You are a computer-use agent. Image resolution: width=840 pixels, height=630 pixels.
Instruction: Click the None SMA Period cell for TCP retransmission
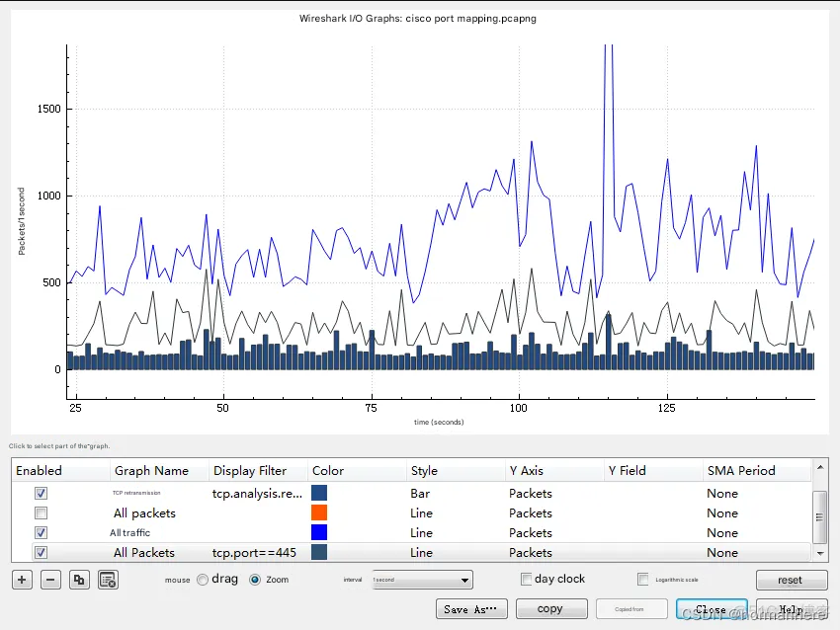pyautogui.click(x=722, y=493)
